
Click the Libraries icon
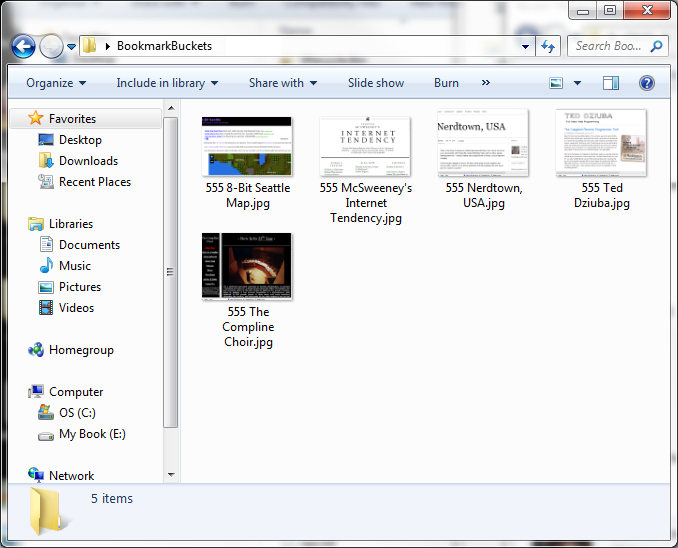35,224
